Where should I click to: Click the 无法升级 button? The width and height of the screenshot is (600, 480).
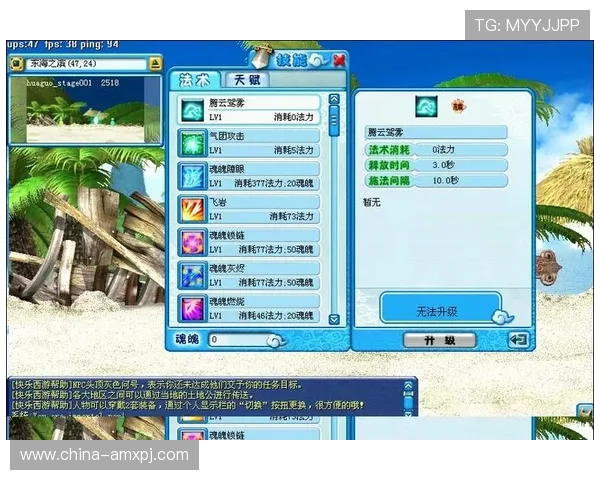click(440, 308)
